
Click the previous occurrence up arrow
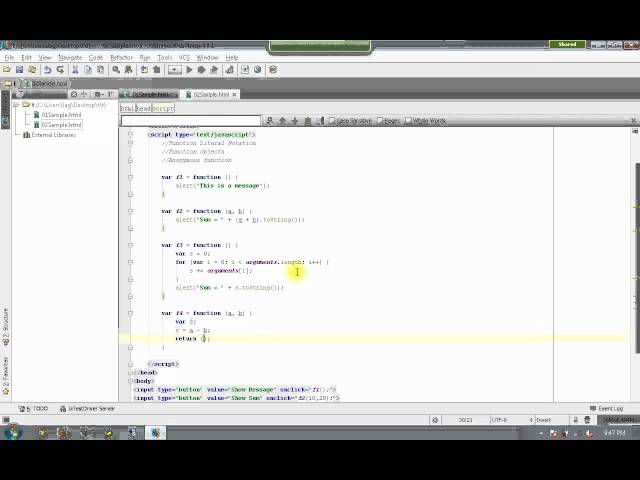pos(282,120)
